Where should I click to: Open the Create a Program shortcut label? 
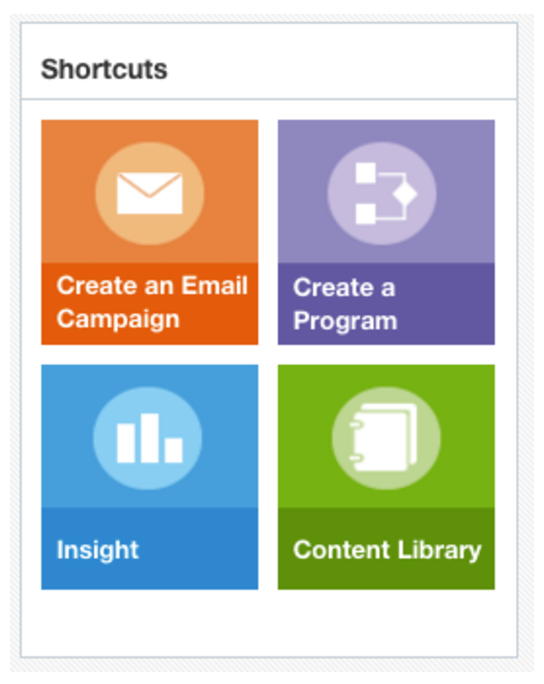[x=345, y=304]
